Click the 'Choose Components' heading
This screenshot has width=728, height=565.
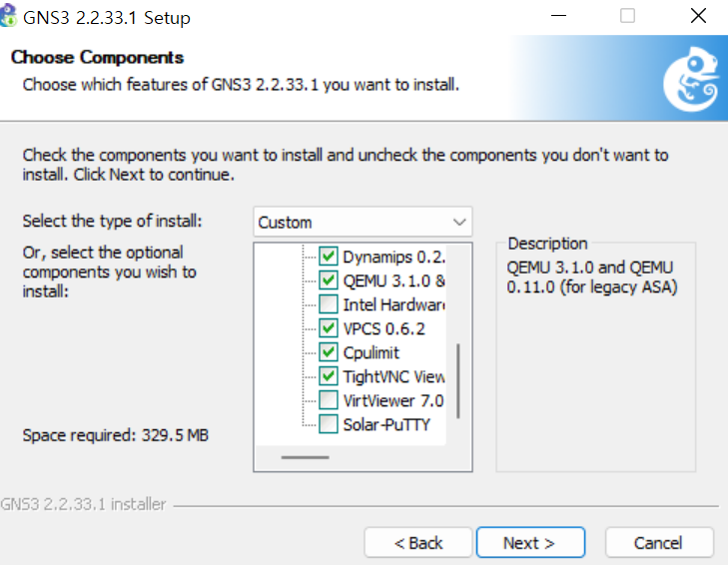coord(98,57)
